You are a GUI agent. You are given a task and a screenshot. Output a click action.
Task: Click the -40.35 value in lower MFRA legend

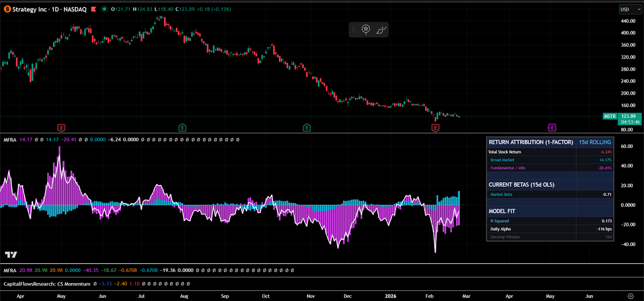tap(90, 270)
